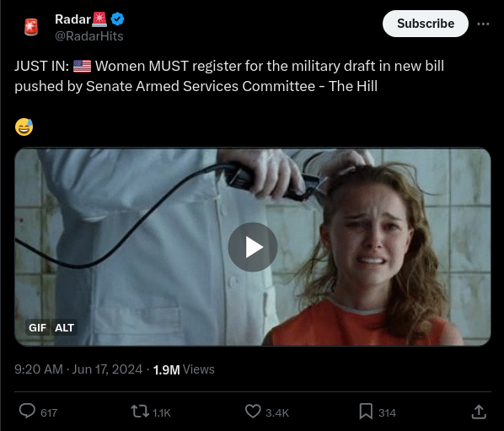View the 1.9M Views analytics
The width and height of the screenshot is (504, 431).
[184, 369]
